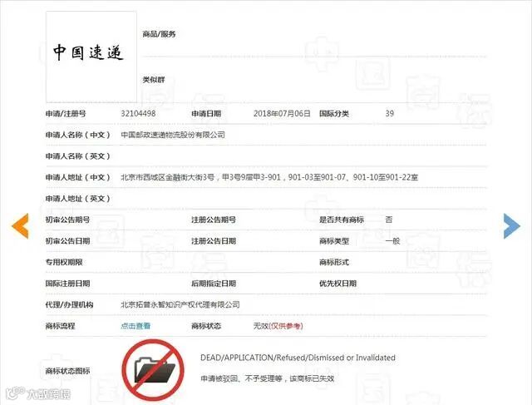Viewport: 532px width, 405px height.
Task: Click the 商标流程 label
Action: [x=60, y=326]
